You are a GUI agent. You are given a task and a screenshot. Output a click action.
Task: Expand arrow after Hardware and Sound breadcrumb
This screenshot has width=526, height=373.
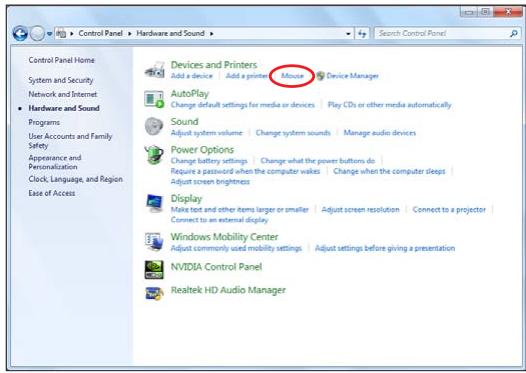(212, 34)
